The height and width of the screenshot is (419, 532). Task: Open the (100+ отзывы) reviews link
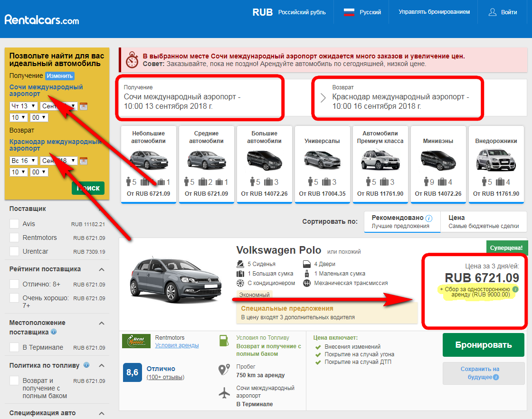point(165,377)
